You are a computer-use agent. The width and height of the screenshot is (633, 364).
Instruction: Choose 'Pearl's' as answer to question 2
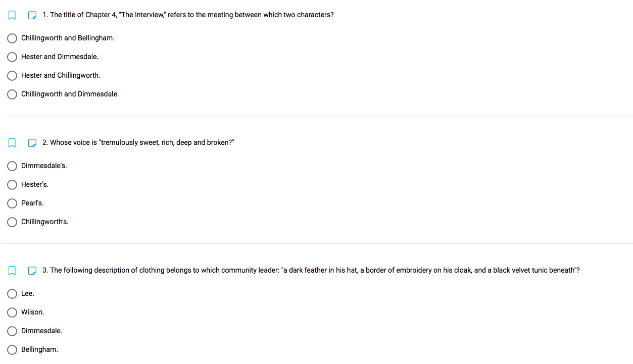pyautogui.click(x=12, y=203)
